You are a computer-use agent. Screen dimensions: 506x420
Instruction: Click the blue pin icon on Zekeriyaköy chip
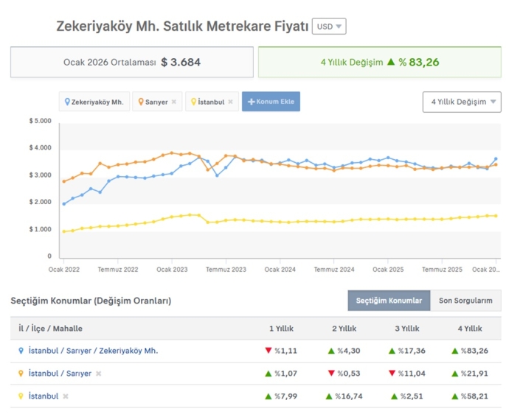(67, 102)
